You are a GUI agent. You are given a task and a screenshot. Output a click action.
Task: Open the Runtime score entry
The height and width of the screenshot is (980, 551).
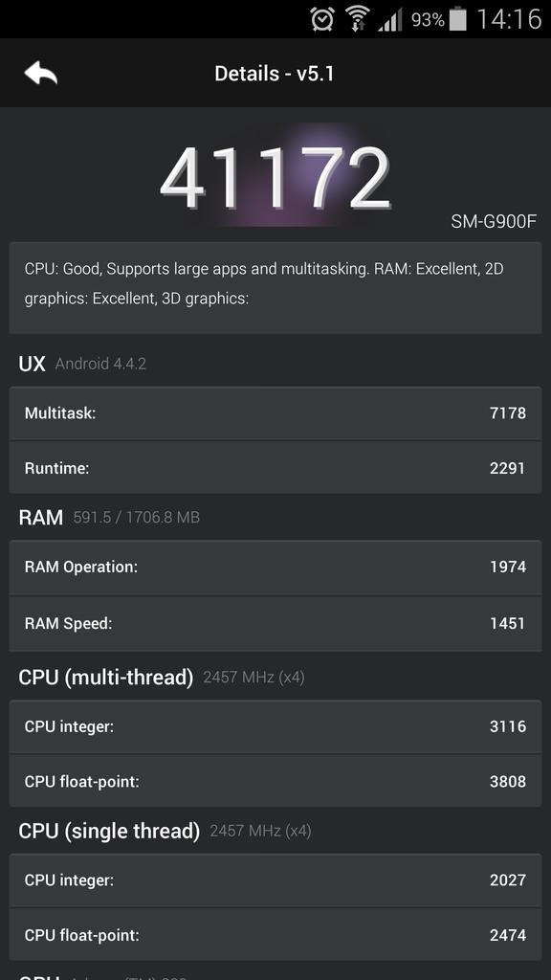tap(275, 468)
